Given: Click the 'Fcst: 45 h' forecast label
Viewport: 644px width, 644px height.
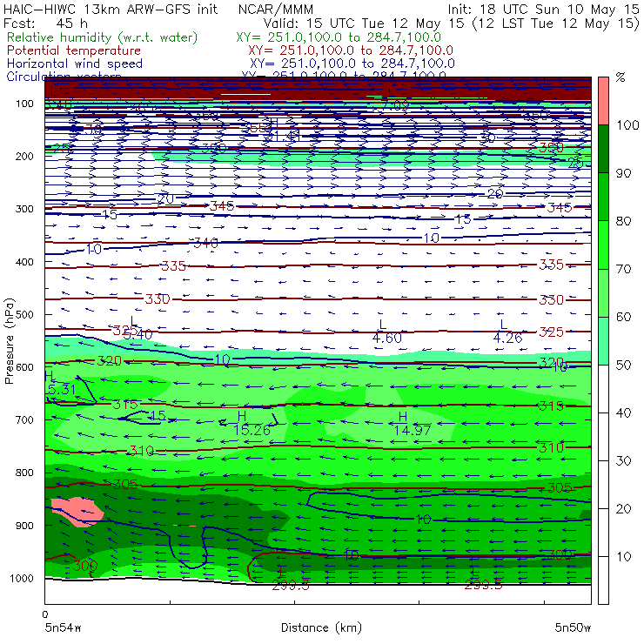Looking at the screenshot, I should [x=45, y=23].
